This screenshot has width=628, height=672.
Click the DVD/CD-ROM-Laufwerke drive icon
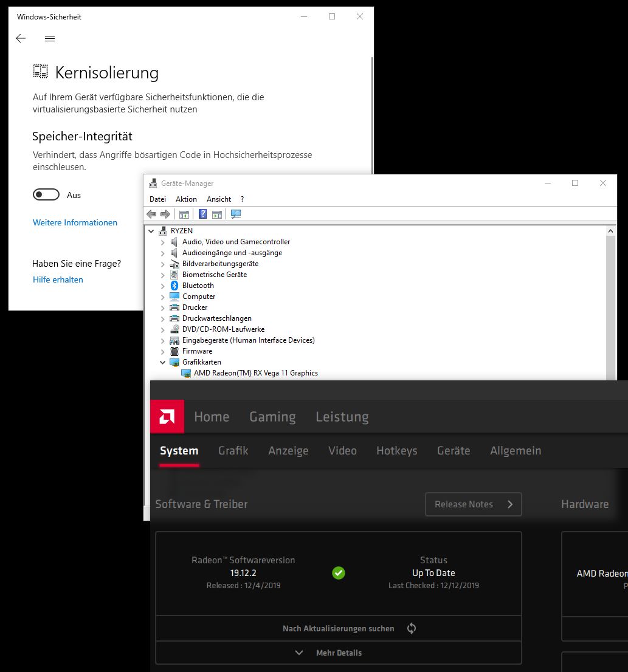click(174, 329)
